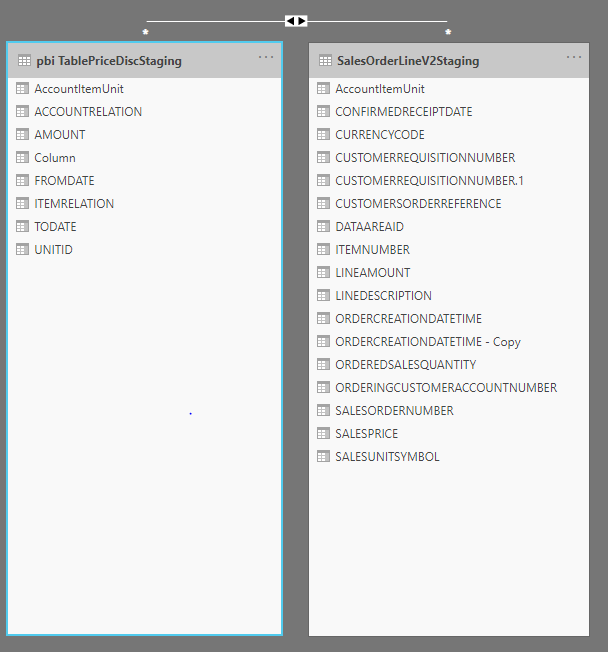Select AccountItemUnit in pbi TablePriceDiscStaging
608x652 pixels.
click(x=79, y=89)
